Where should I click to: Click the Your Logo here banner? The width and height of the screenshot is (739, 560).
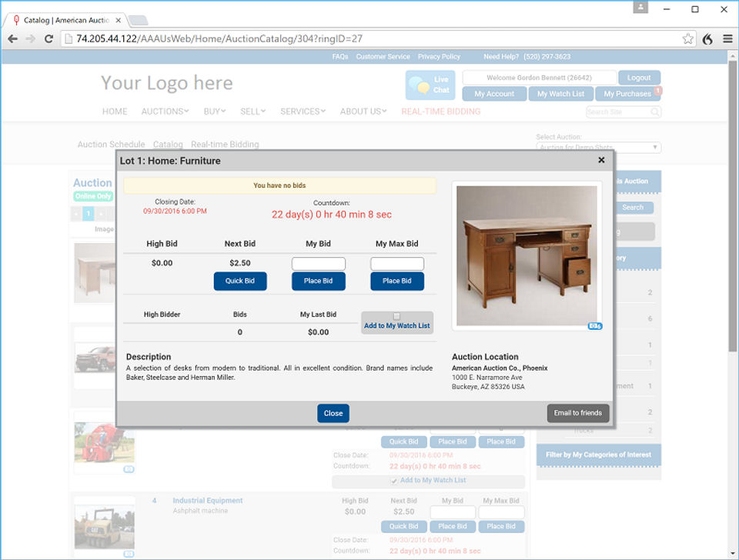[x=166, y=83]
